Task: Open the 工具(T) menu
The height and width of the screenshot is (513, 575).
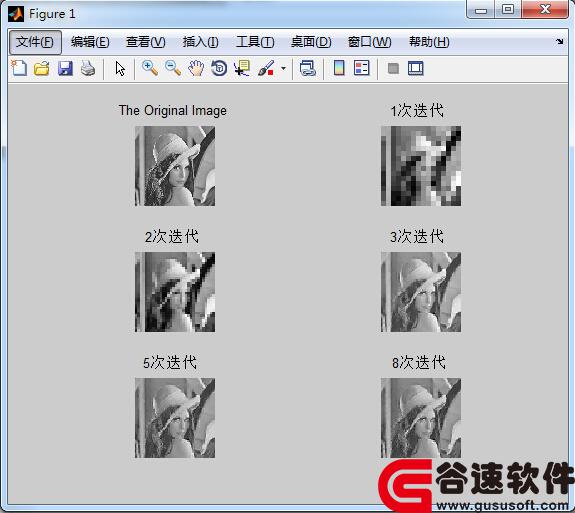Action: pyautogui.click(x=255, y=42)
